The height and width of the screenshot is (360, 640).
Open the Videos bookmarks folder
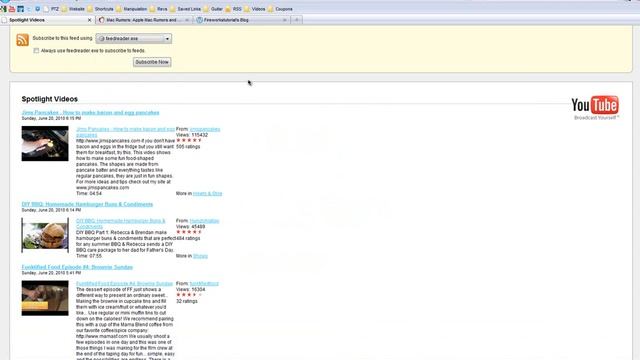(255, 9)
